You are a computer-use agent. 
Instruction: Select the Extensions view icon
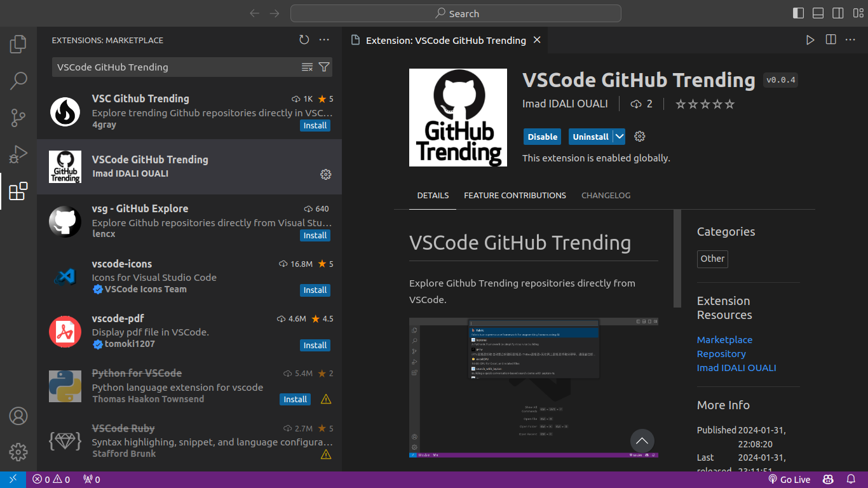pos(18,191)
